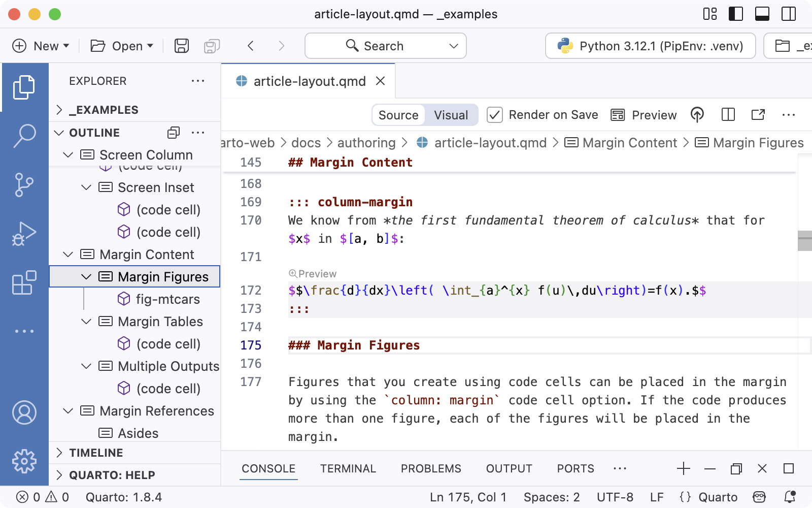This screenshot has height=508, width=812.
Task: Open the Extensions view icon
Action: coord(24,282)
